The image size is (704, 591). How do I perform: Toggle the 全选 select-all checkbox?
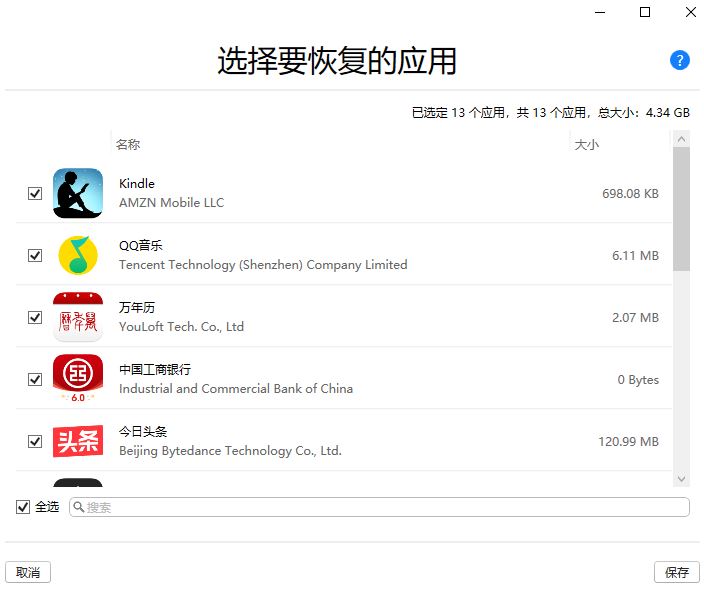[23, 507]
